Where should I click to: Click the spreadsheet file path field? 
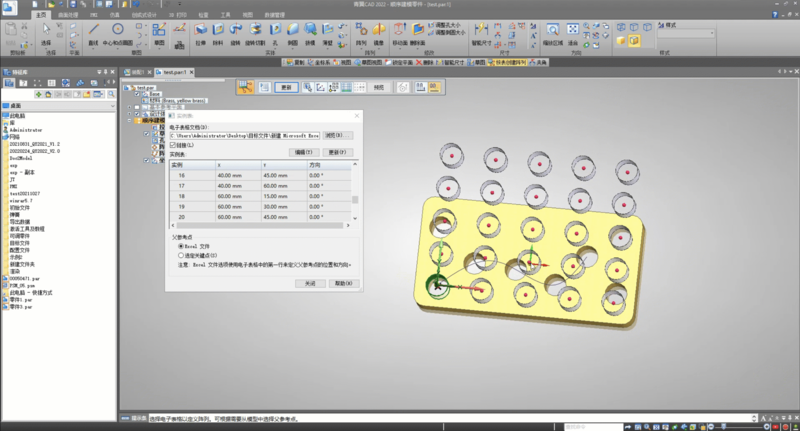tap(243, 135)
